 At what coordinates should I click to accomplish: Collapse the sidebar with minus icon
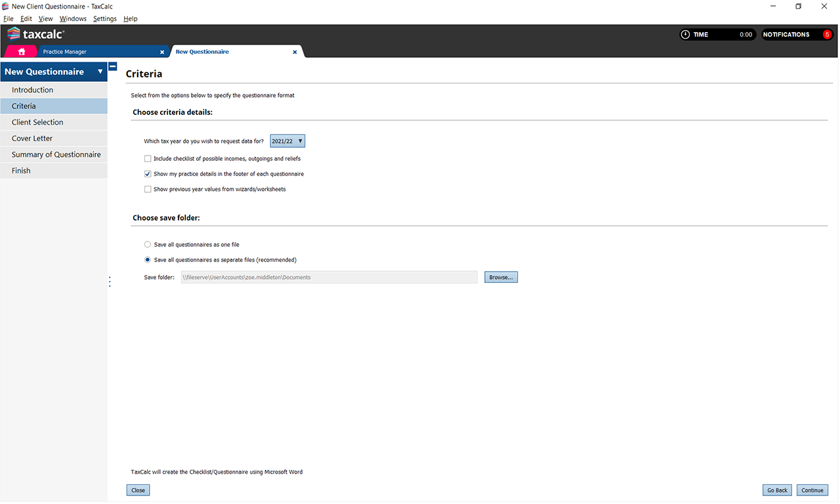pyautogui.click(x=113, y=66)
